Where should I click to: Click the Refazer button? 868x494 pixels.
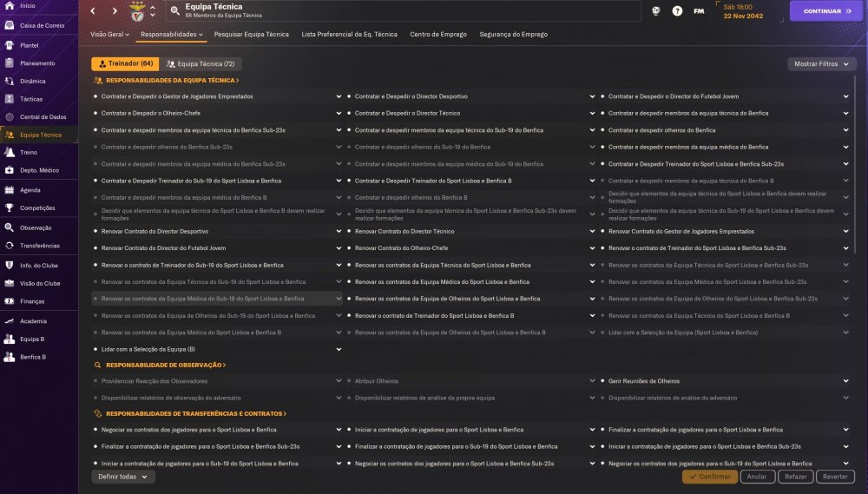[795, 477]
